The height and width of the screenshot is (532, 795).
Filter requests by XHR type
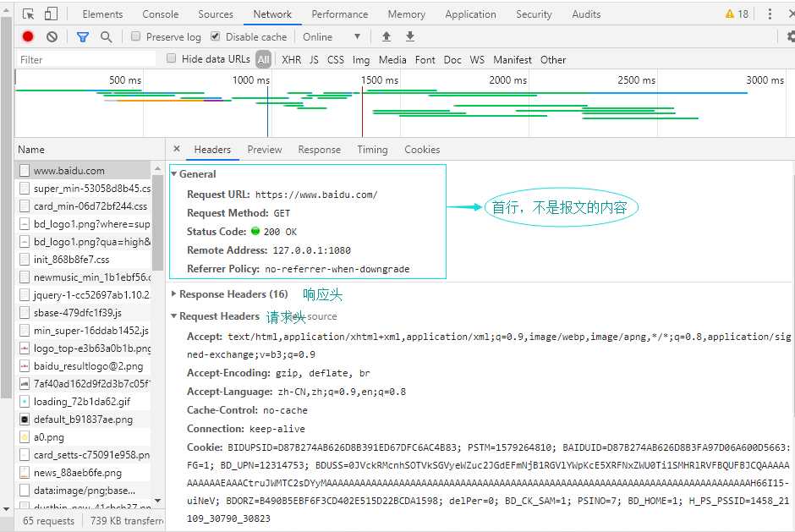pyautogui.click(x=292, y=60)
